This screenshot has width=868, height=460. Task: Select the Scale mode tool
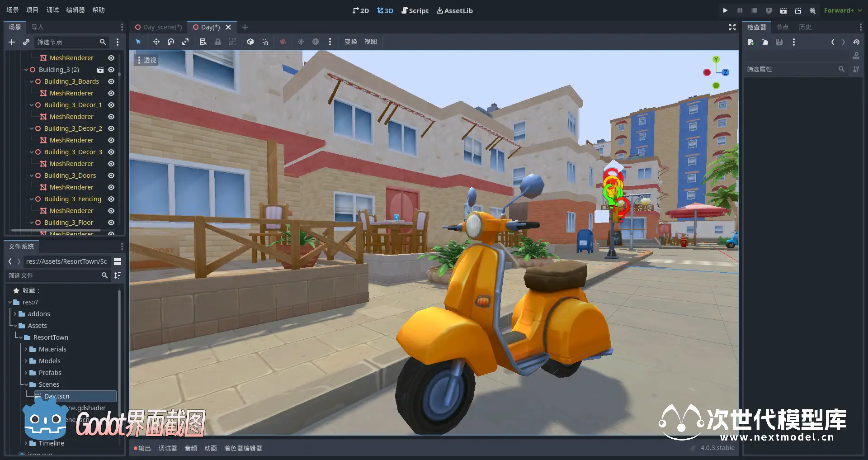coord(185,42)
